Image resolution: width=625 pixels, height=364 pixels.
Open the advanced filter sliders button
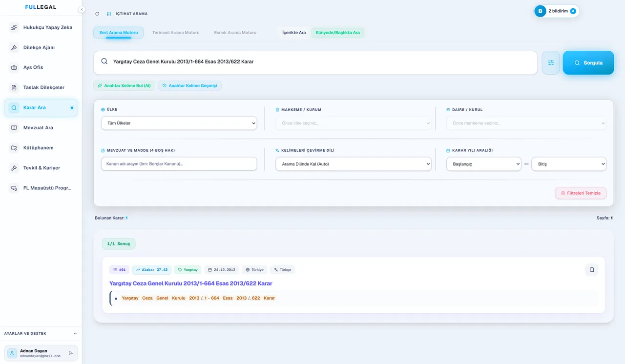tap(551, 63)
